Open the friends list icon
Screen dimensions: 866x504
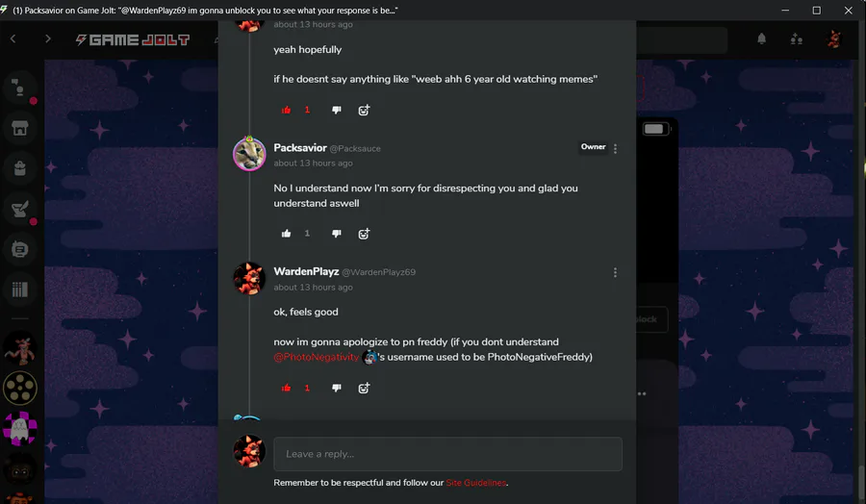coord(796,38)
